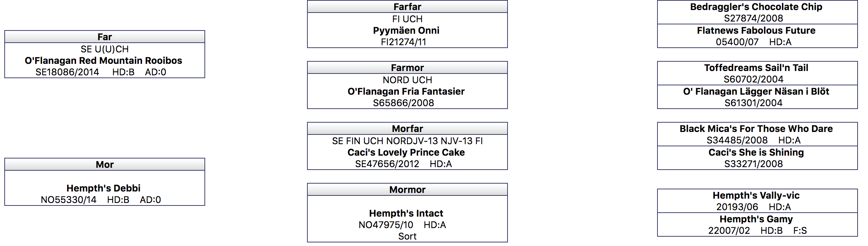
Task: Open Hempth's Intact entry
Action: 406,213
